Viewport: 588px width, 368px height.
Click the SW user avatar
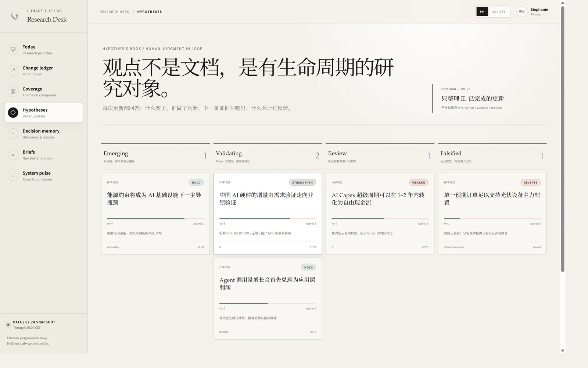click(x=522, y=12)
